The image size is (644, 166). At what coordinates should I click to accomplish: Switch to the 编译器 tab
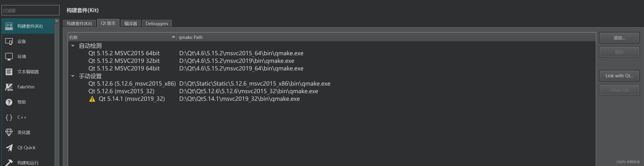[131, 23]
